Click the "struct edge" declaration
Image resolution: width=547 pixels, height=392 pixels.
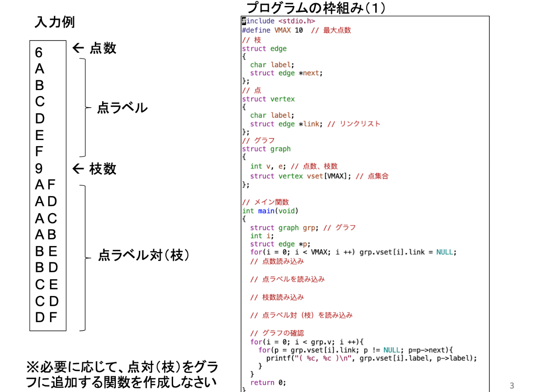tap(264, 49)
